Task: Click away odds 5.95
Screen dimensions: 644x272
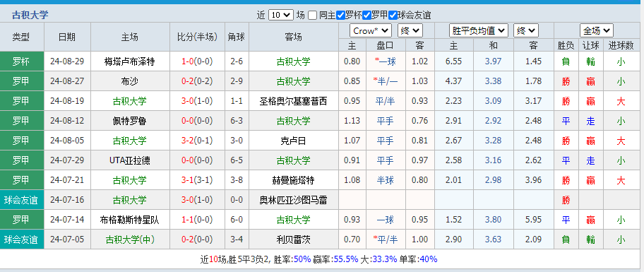Action: 533,220
